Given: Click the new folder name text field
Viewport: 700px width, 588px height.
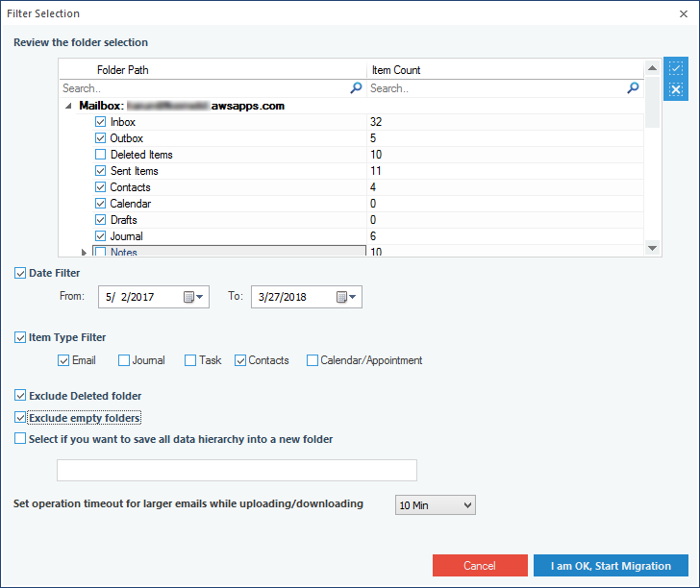Looking at the screenshot, I should tap(237, 470).
